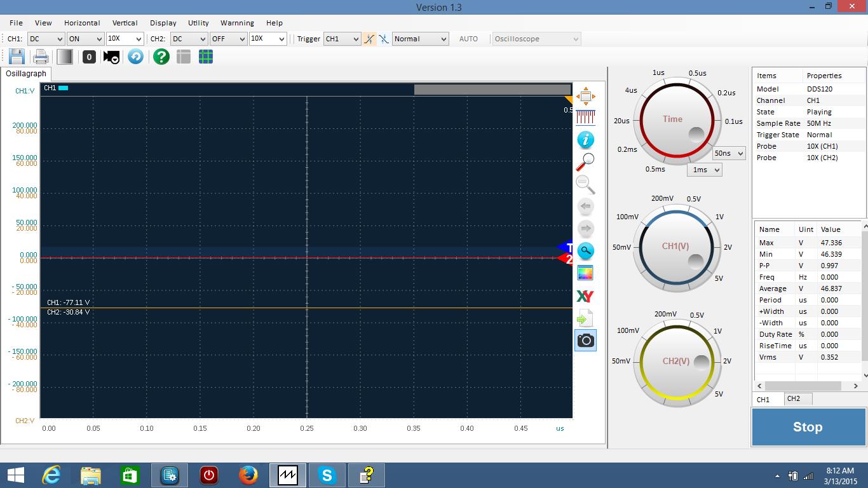Toggle rising edge trigger button

(x=369, y=39)
